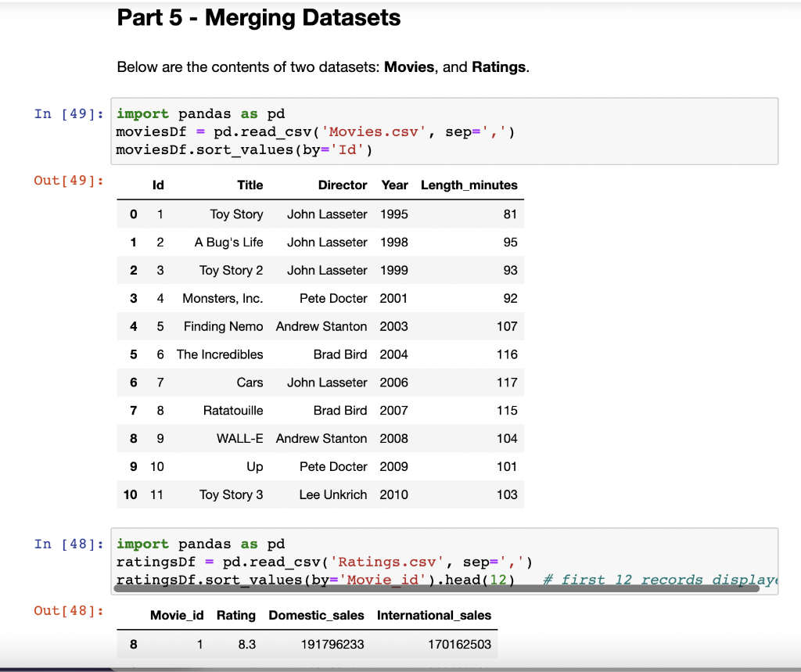Select the 'Monsters, Inc.' title cell
The width and height of the screenshot is (801, 672).
pyautogui.click(x=223, y=298)
